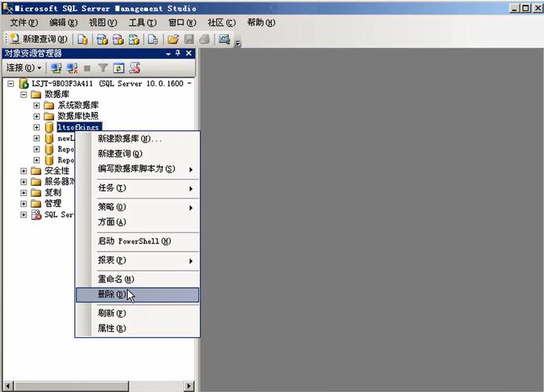Open the File (文件) menu
The image size is (544, 392).
pos(24,23)
